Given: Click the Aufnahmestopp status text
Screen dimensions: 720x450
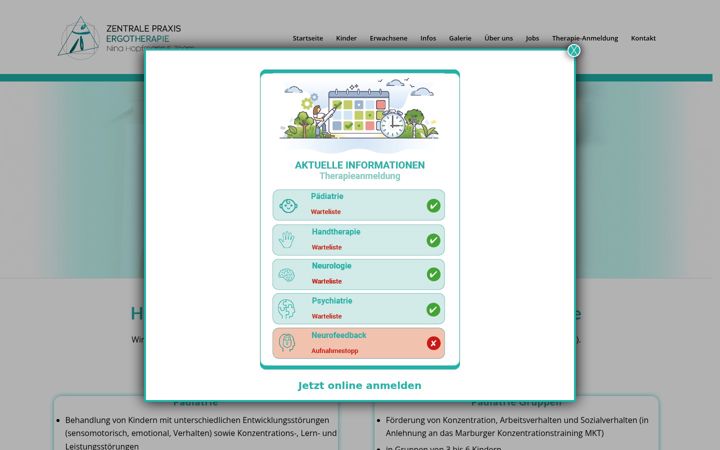Looking at the screenshot, I should pos(335,351).
